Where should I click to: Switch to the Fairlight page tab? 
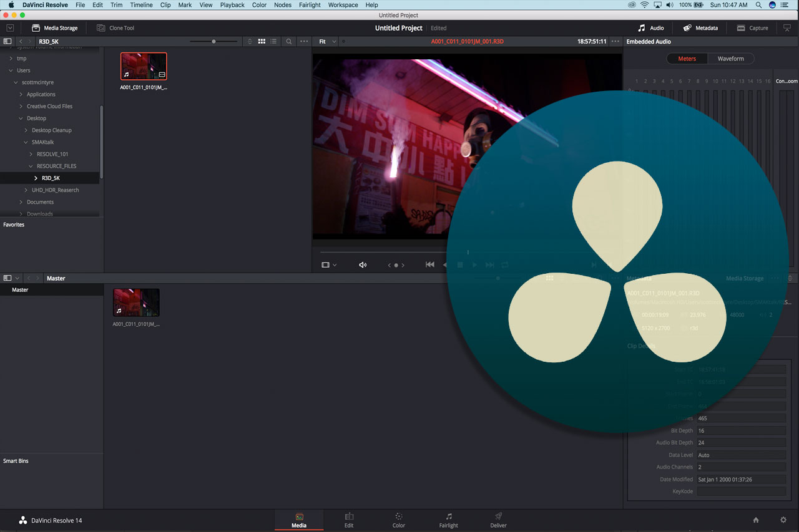click(x=448, y=520)
